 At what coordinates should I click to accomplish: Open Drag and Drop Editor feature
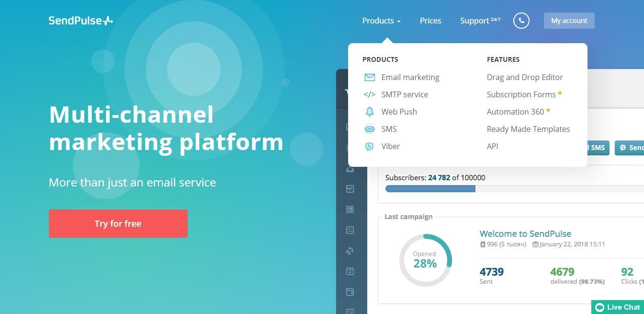coord(525,77)
